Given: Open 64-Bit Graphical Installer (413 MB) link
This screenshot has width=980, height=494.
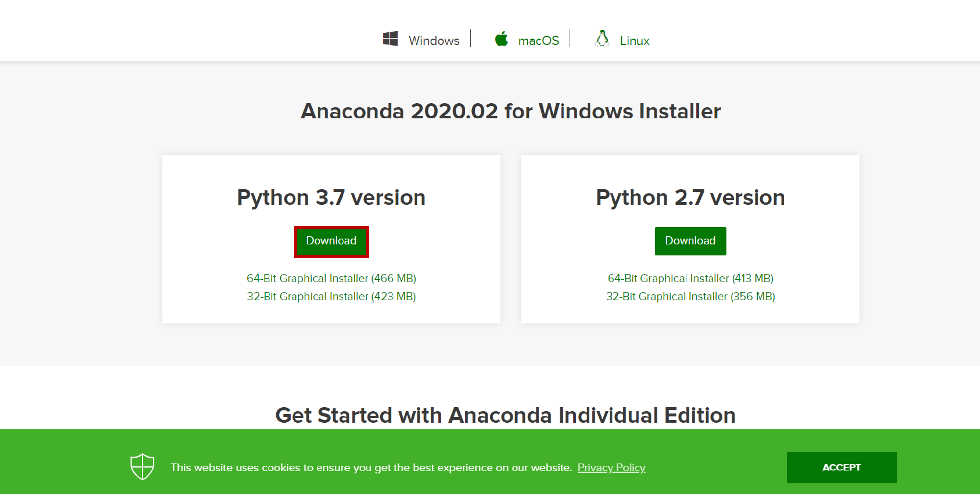Looking at the screenshot, I should [x=690, y=278].
